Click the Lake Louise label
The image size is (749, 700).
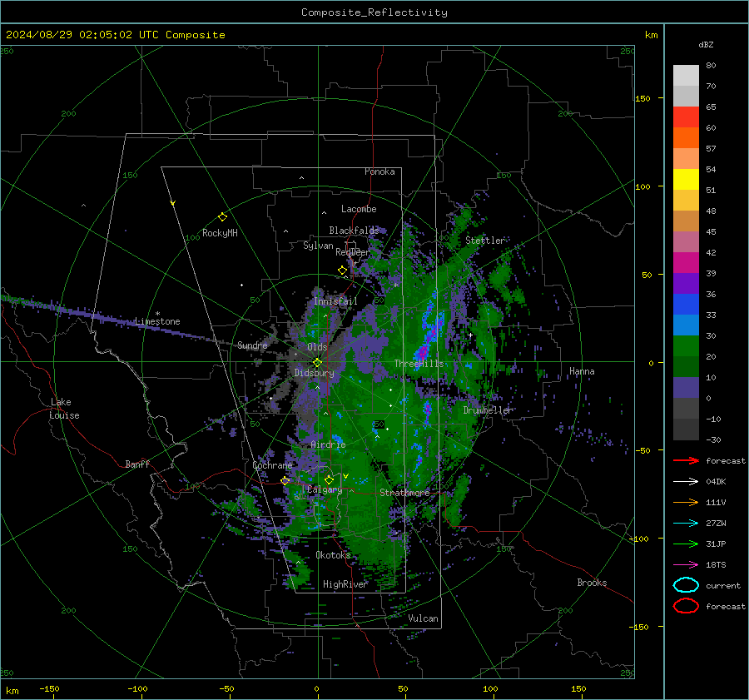pos(64,409)
